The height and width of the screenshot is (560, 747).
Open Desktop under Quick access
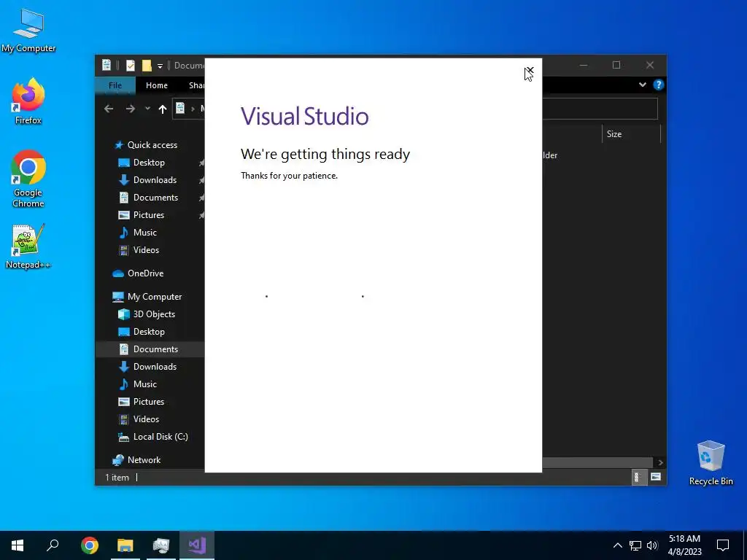149,163
